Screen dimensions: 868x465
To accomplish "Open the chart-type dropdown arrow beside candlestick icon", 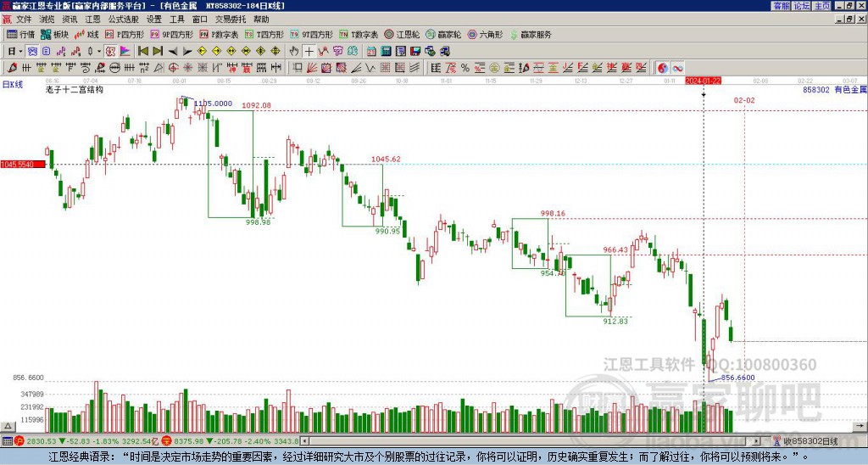I will point(99,51).
